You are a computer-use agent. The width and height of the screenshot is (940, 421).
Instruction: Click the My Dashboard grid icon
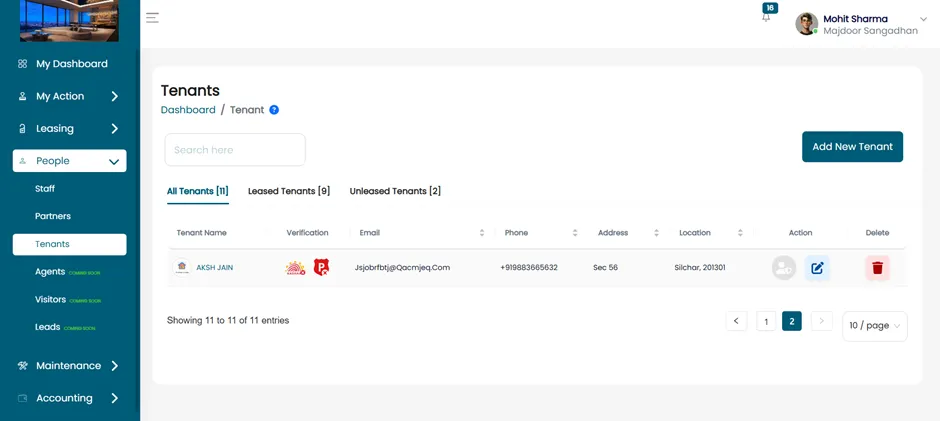[x=22, y=64]
